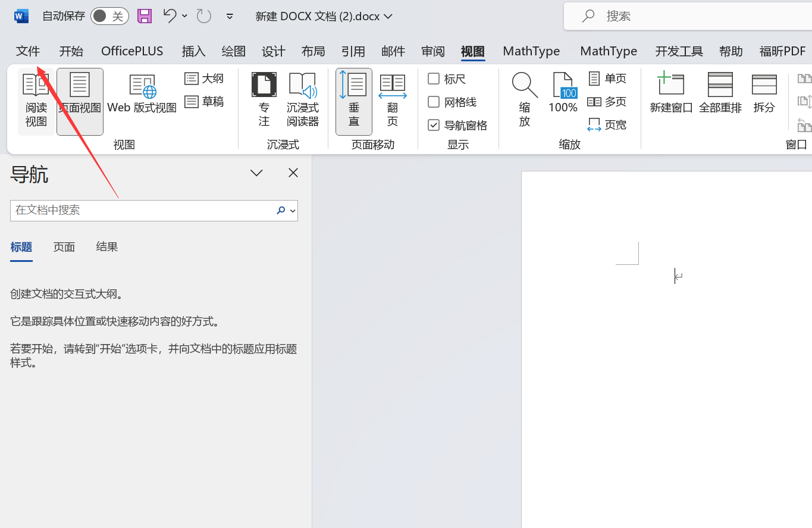
Task: Open the 福昕PDF tab
Action: [783, 51]
